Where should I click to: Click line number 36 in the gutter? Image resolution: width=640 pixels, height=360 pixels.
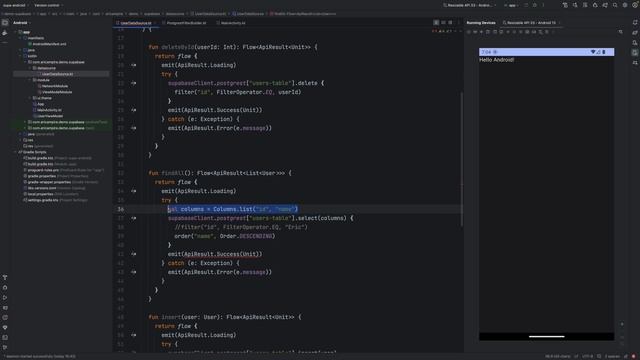[121, 209]
